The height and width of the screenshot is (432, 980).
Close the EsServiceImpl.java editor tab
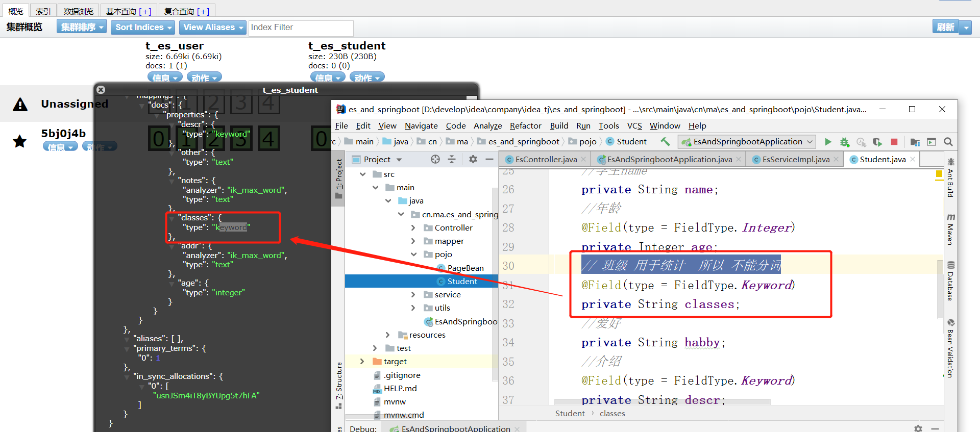[x=836, y=159]
